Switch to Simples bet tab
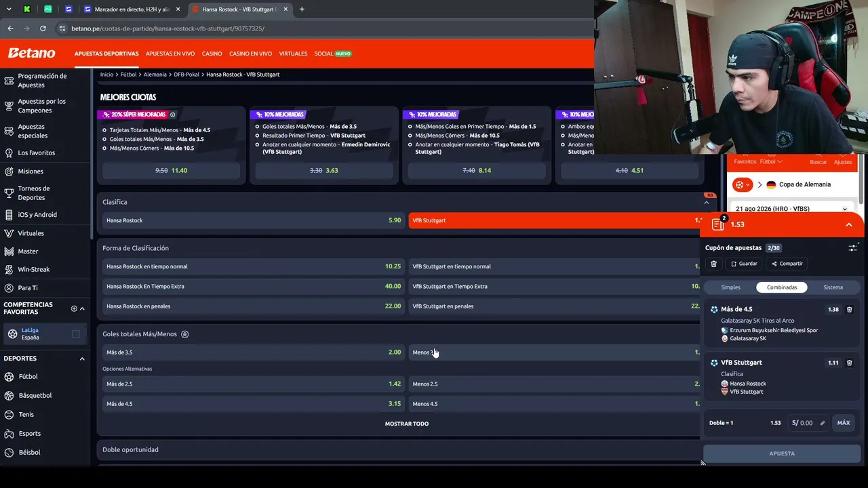 click(x=731, y=287)
